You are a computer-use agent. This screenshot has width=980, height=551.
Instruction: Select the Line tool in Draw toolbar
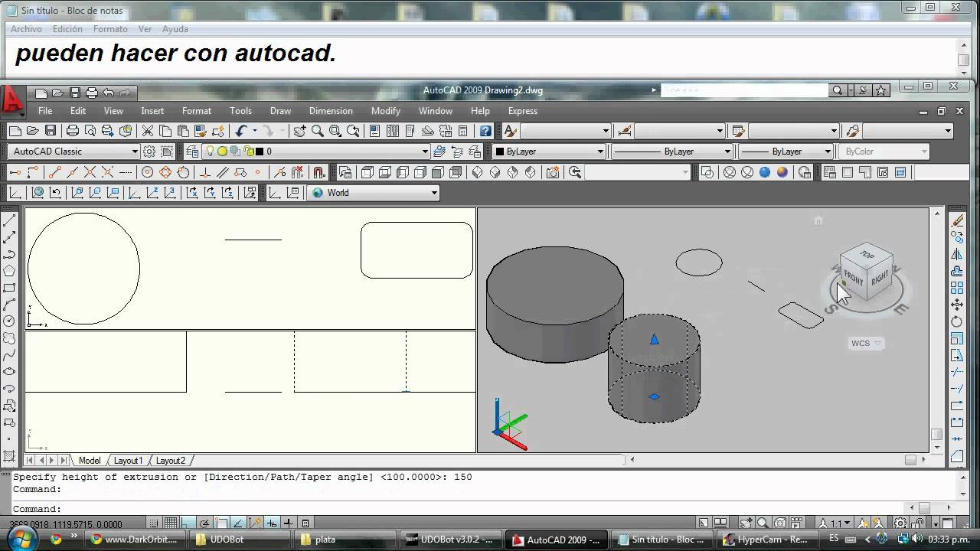[x=10, y=221]
